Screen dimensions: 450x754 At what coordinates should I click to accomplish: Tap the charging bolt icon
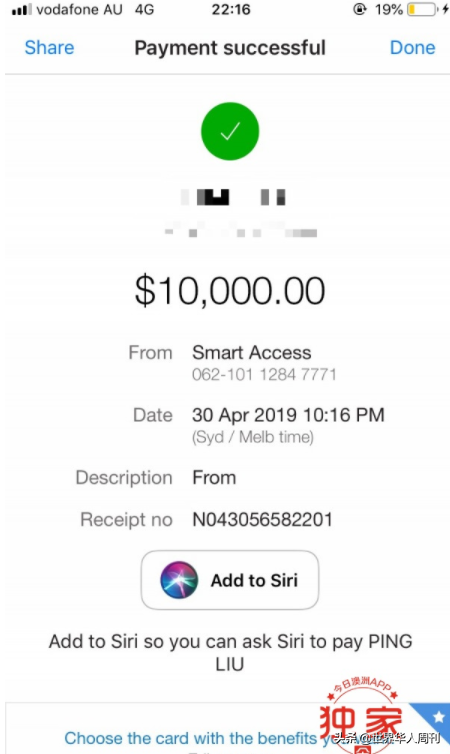pos(445,9)
